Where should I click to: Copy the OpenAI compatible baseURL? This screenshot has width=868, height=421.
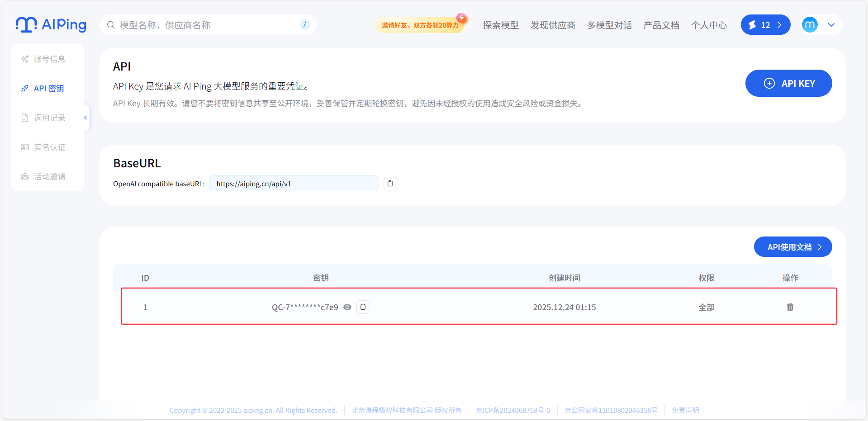[x=390, y=184]
